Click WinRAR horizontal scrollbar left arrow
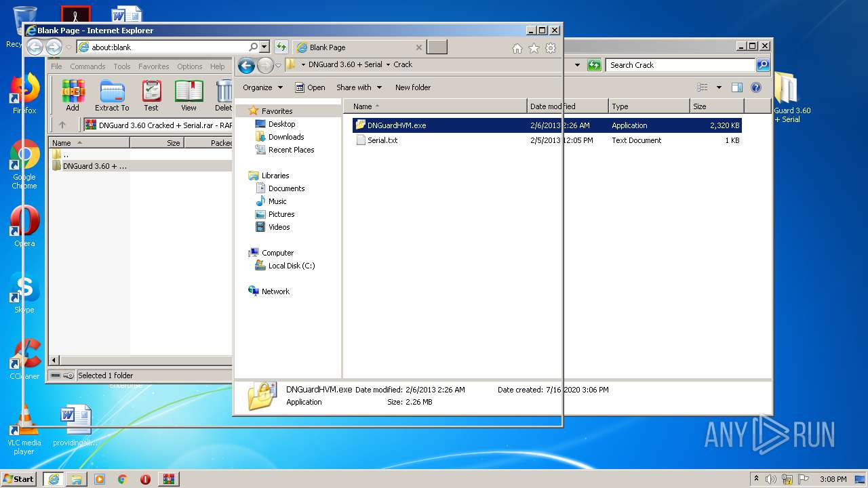Image resolution: width=868 pixels, height=488 pixels. 54,361
